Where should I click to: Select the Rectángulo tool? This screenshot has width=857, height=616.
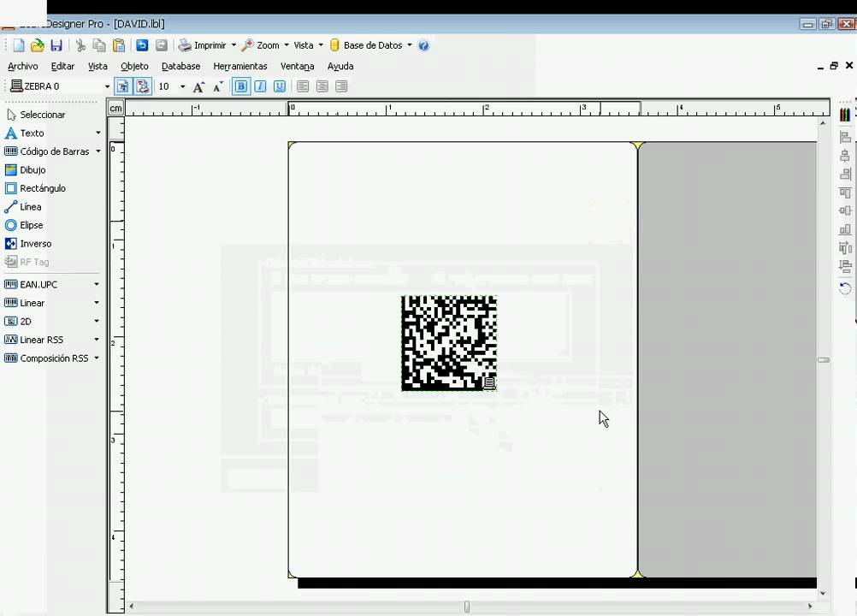click(x=36, y=188)
